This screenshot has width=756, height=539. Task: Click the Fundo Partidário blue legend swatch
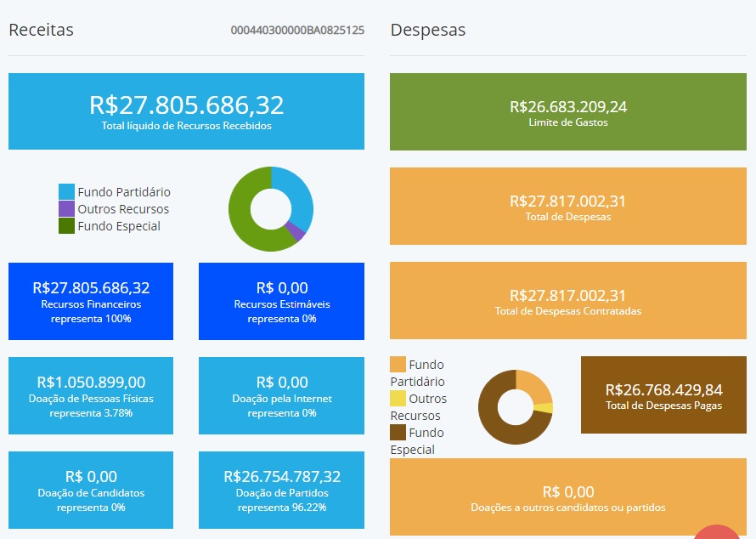[66, 192]
